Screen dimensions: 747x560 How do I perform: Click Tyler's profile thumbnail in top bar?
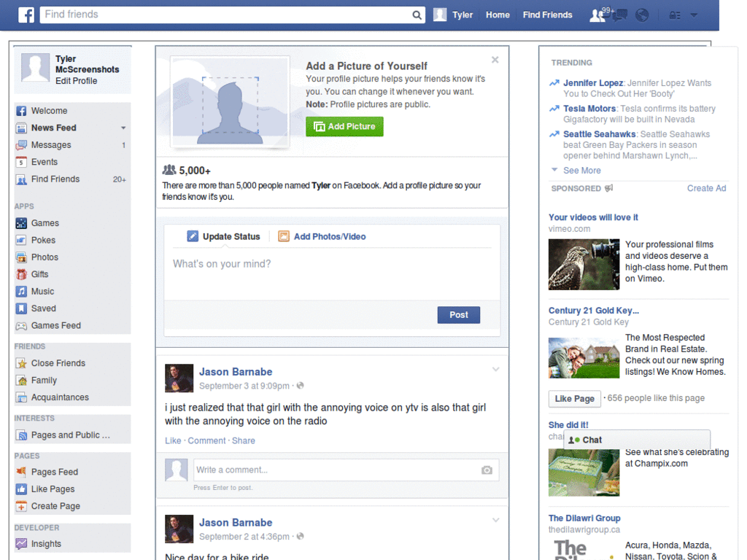(440, 15)
